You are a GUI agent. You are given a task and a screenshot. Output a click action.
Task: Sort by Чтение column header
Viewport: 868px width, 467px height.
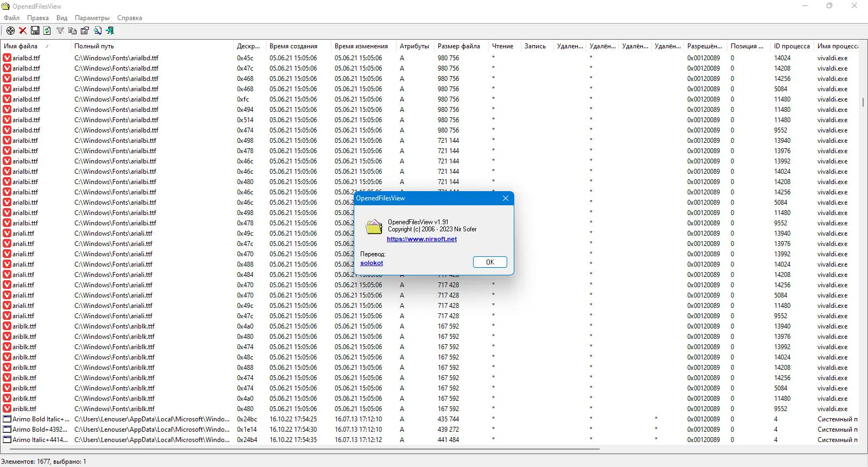505,46
